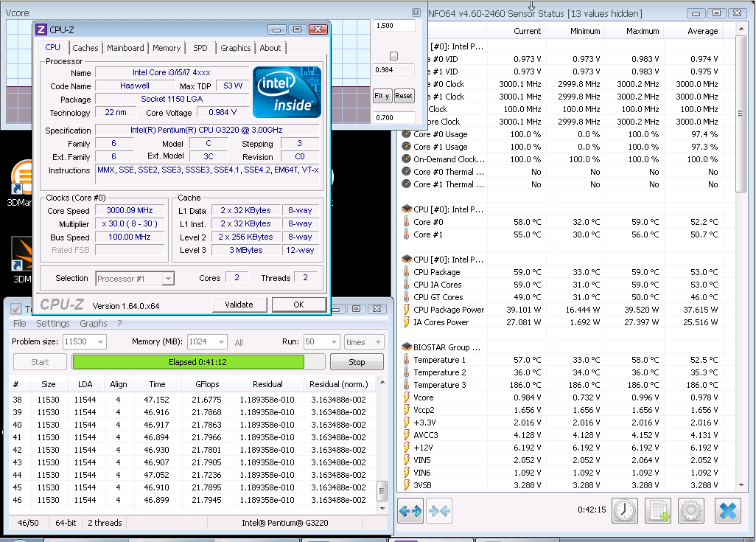Click the Fit y button
The width and height of the screenshot is (756, 542).
(382, 96)
